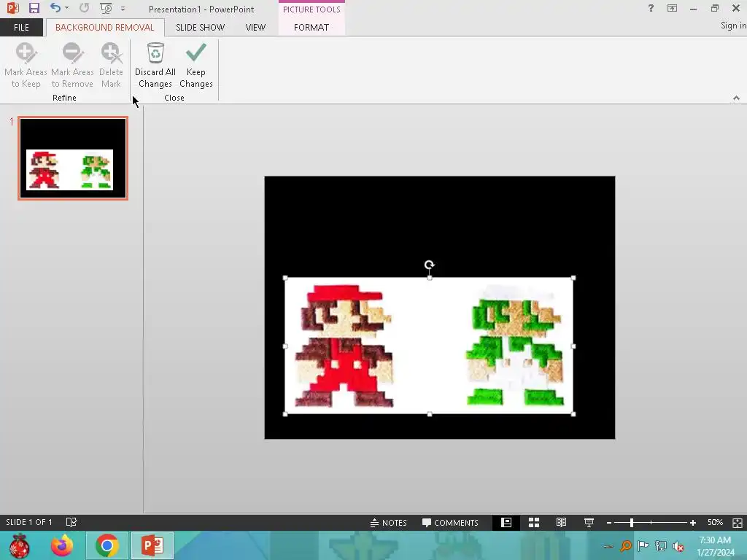This screenshot has width=747, height=560.
Task: Save presentation via quick access toolbar
Action: click(x=34, y=8)
